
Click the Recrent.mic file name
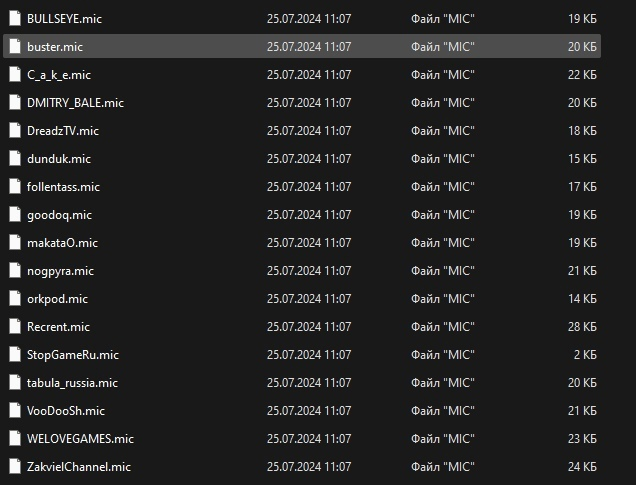point(58,326)
